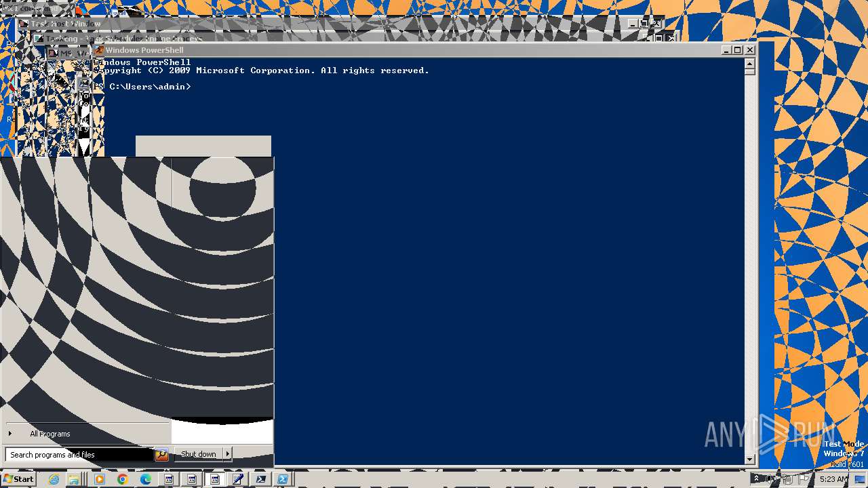The height and width of the screenshot is (488, 868).
Task: Close the Task Host Window
Action: (656, 23)
